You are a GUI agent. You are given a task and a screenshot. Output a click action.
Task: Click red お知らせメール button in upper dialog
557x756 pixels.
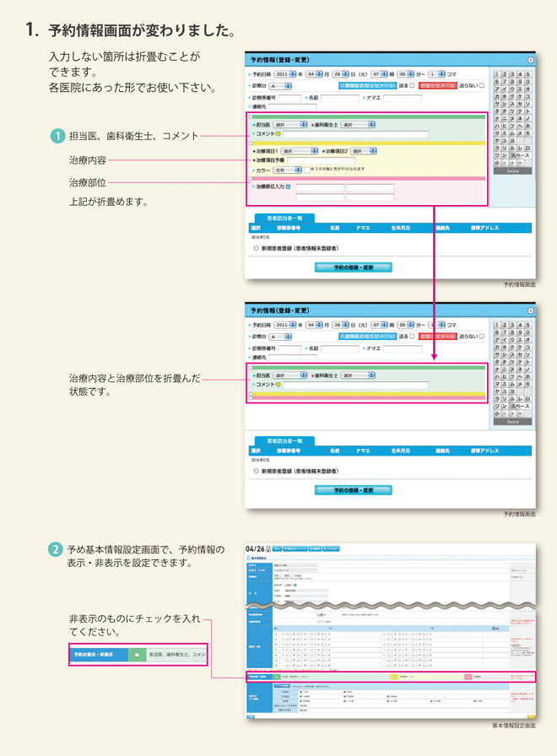point(437,86)
